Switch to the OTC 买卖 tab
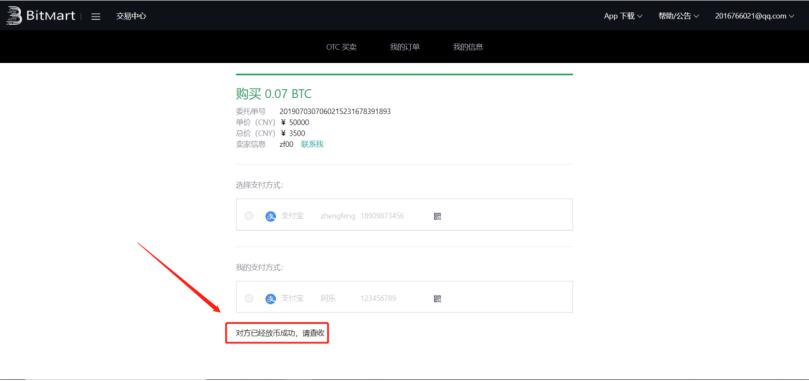 [341, 47]
